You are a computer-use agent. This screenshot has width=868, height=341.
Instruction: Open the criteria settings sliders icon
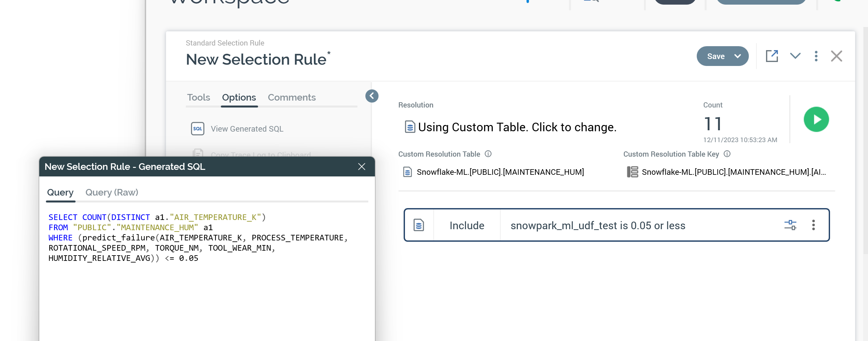tap(790, 225)
